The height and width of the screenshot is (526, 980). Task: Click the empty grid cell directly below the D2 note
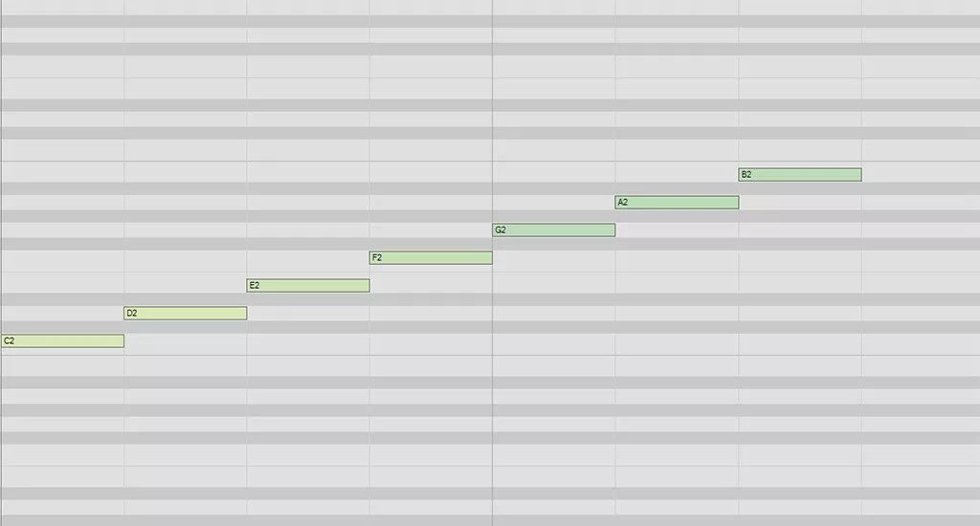185,327
